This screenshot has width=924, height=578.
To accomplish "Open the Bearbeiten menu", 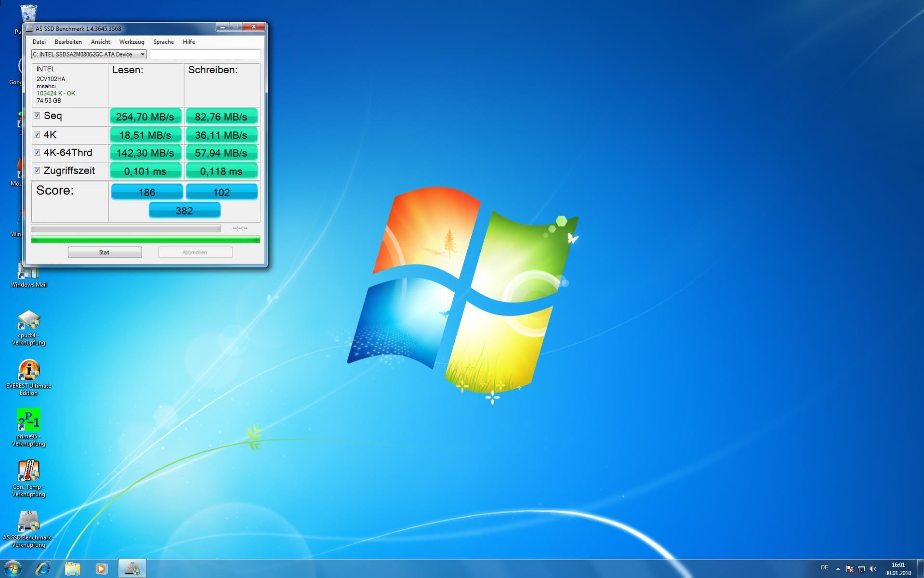I will [68, 42].
